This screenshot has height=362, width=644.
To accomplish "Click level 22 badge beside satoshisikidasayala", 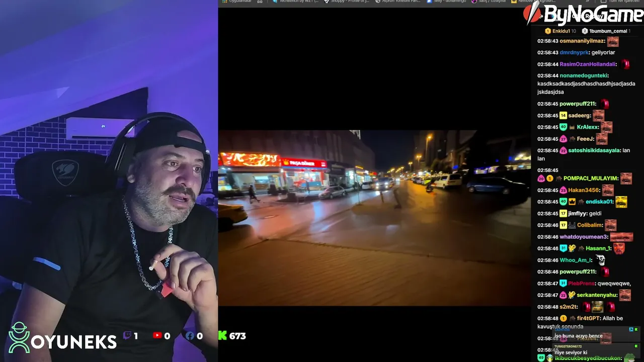I will click(x=563, y=150).
